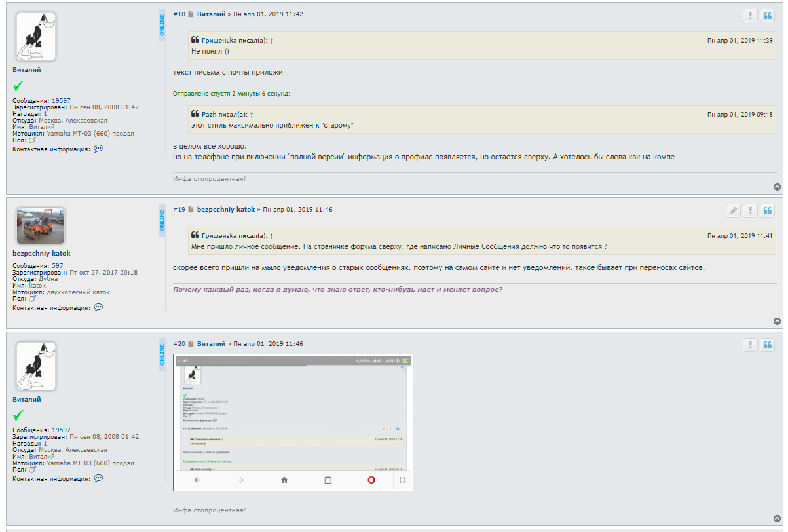Open the attached phone screenshot in post #20
The width and height of the screenshot is (788, 532).
(293, 423)
